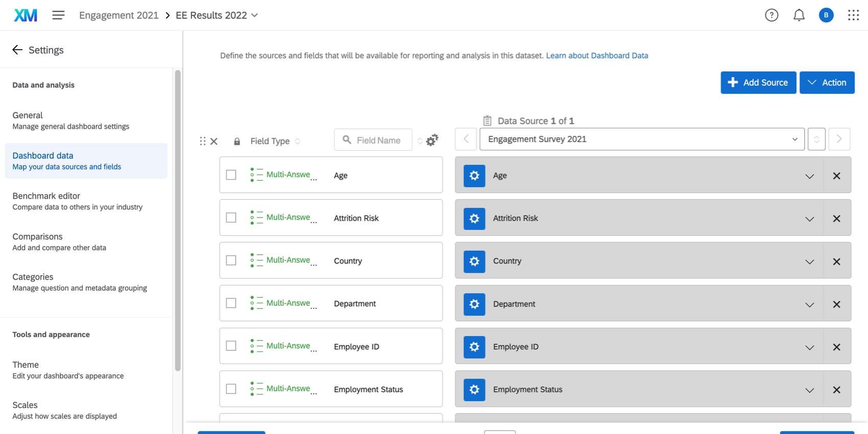This screenshot has height=434, width=868.
Task: Check the Age field checkbox
Action: click(231, 175)
